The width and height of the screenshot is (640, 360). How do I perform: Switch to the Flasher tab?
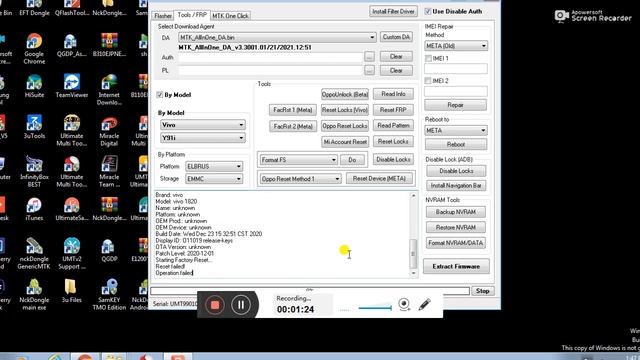click(x=163, y=16)
